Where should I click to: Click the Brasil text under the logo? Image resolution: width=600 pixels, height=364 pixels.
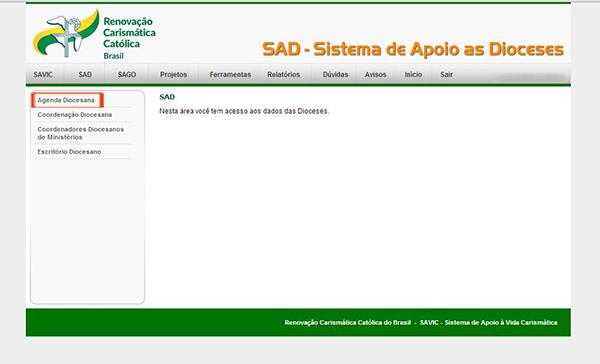pos(114,56)
